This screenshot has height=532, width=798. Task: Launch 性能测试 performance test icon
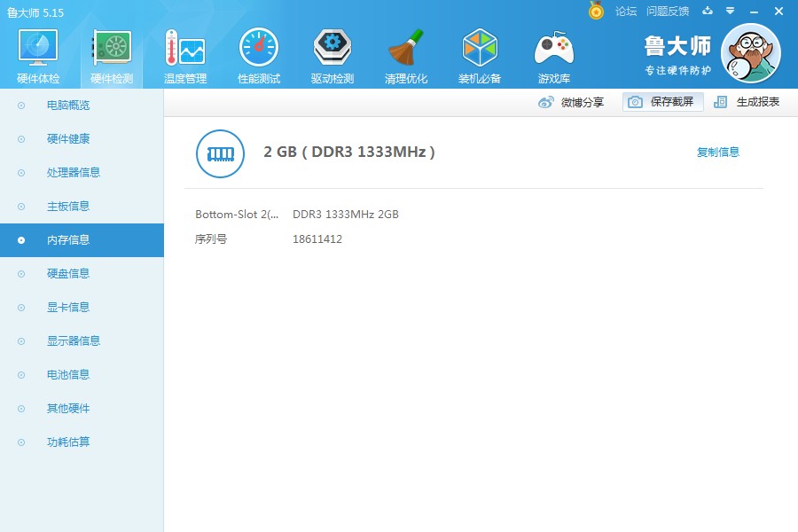click(259, 48)
